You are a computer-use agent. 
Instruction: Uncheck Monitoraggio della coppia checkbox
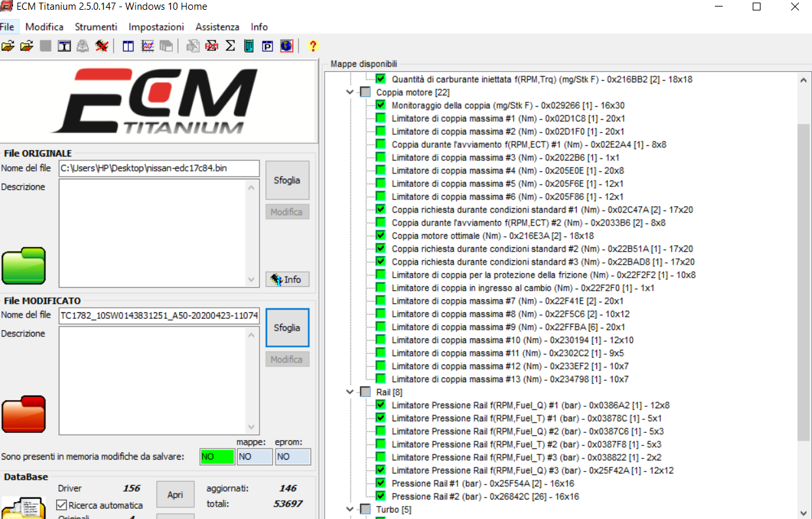381,105
